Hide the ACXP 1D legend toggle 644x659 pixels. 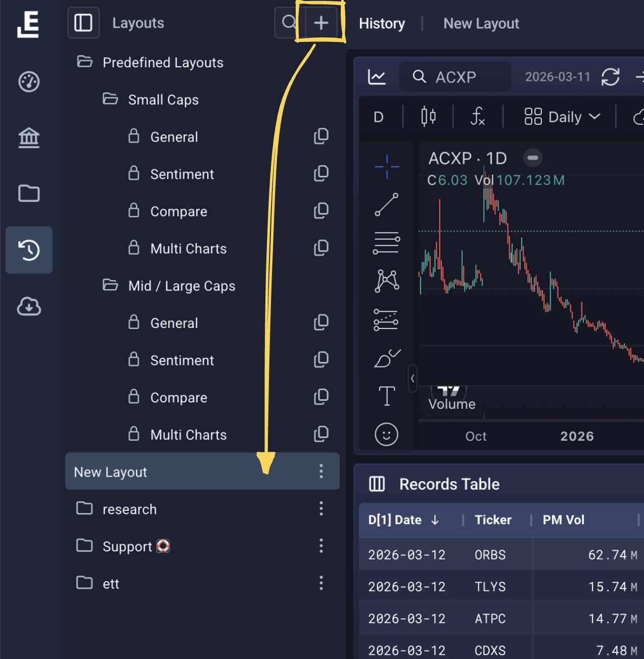point(532,158)
